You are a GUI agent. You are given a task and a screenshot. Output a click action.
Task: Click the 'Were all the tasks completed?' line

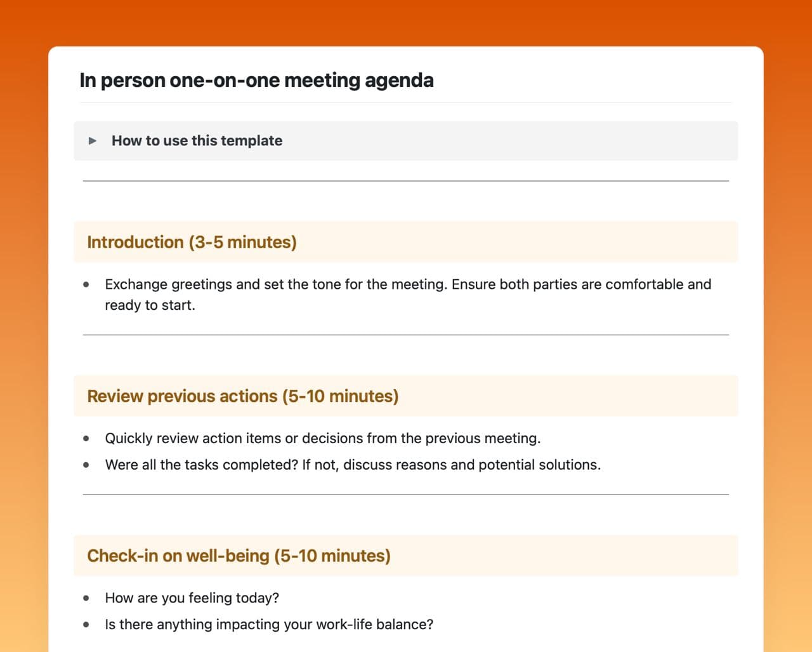pos(353,465)
